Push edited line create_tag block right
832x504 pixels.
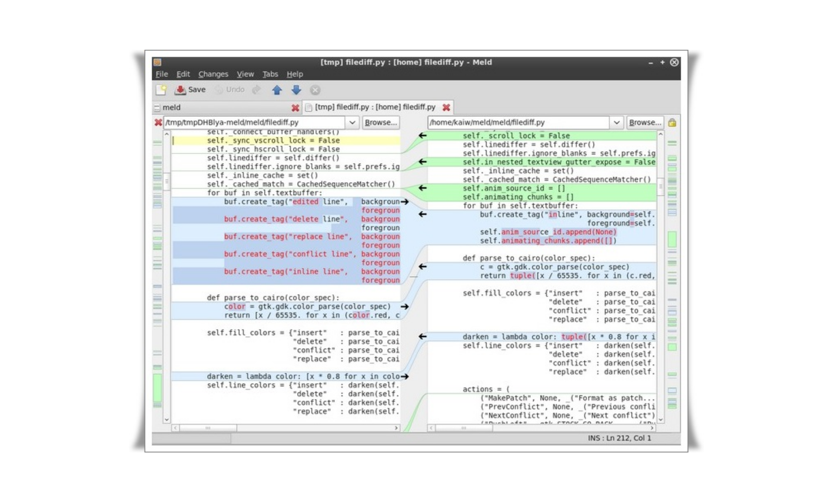405,202
